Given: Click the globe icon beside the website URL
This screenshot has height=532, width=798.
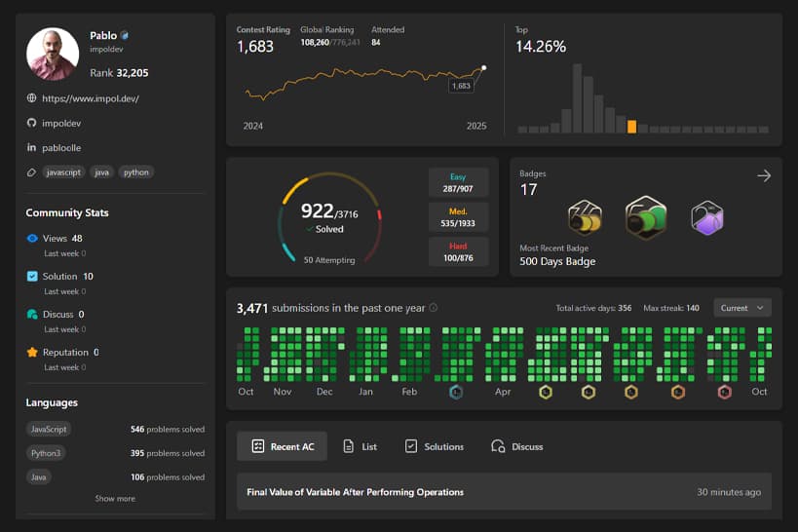Looking at the screenshot, I should 32,98.
